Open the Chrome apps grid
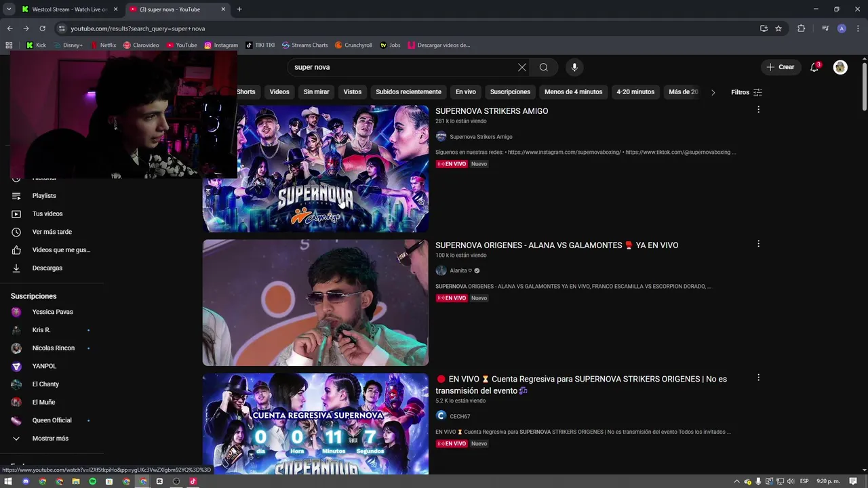 click(x=9, y=45)
